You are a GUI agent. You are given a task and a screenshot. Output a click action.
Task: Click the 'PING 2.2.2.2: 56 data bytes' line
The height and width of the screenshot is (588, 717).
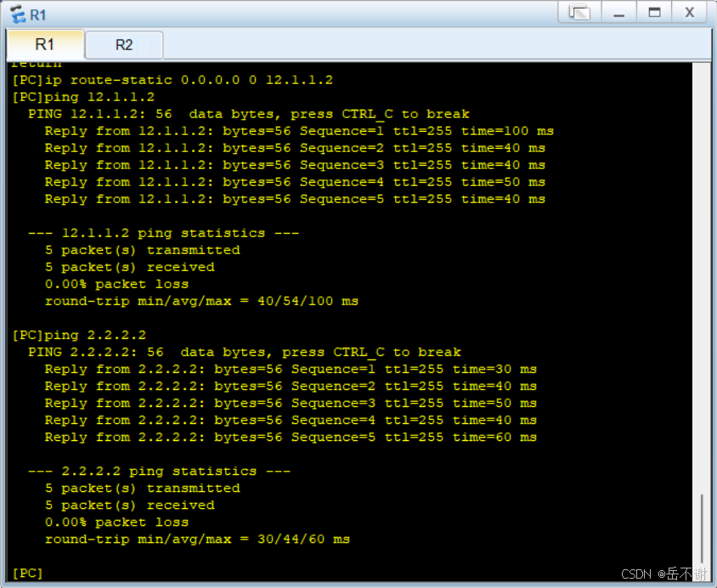[x=245, y=352]
